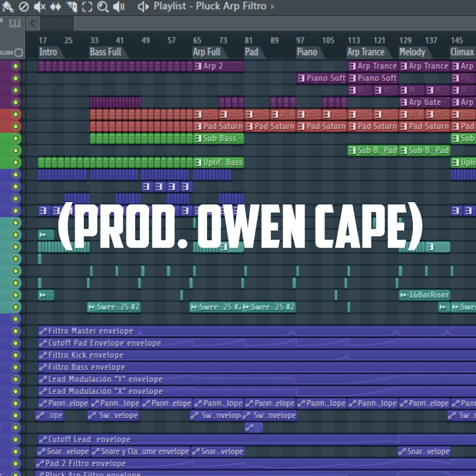The height and width of the screenshot is (476, 476).
Task: Pick the Zoom magnifier tool
Action: click(103, 6)
